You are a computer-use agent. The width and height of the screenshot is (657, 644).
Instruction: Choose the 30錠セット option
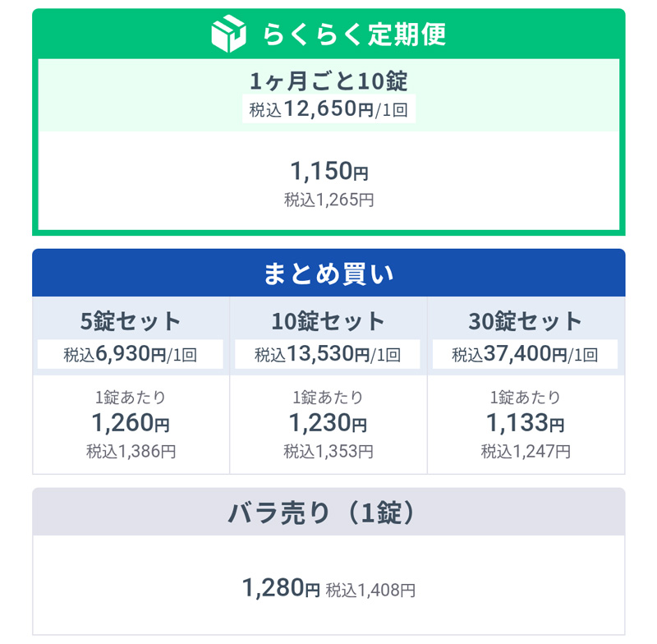(526, 321)
